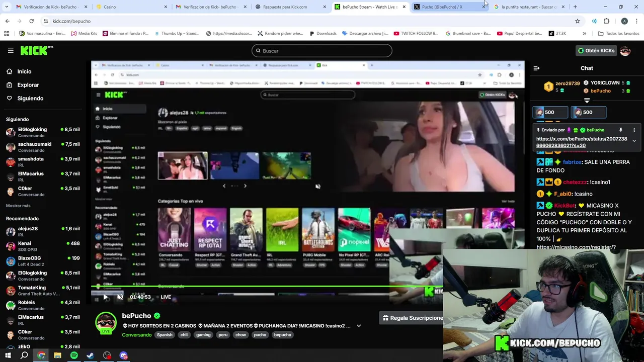
Task: Open the user profile avatar menu
Action: 625,51
